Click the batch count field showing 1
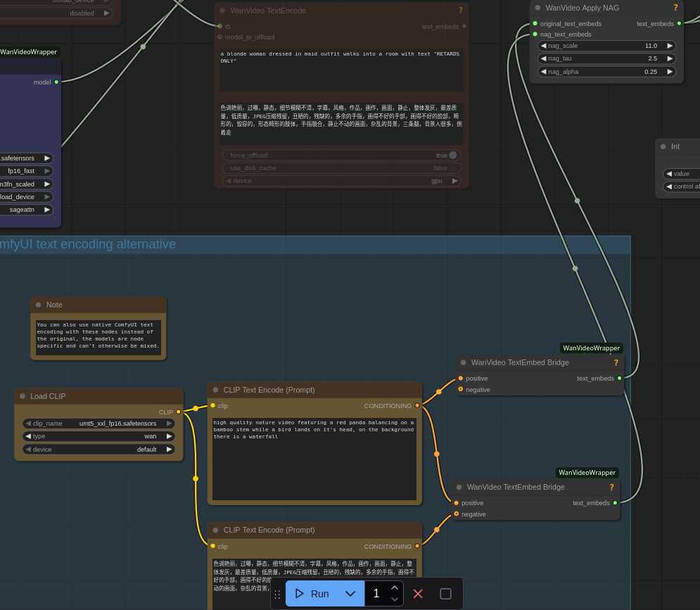The width and height of the screenshot is (700, 610). (377, 594)
